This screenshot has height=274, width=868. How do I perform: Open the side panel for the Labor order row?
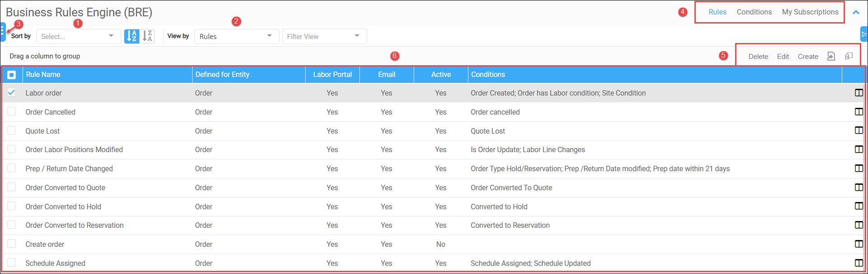tap(859, 93)
